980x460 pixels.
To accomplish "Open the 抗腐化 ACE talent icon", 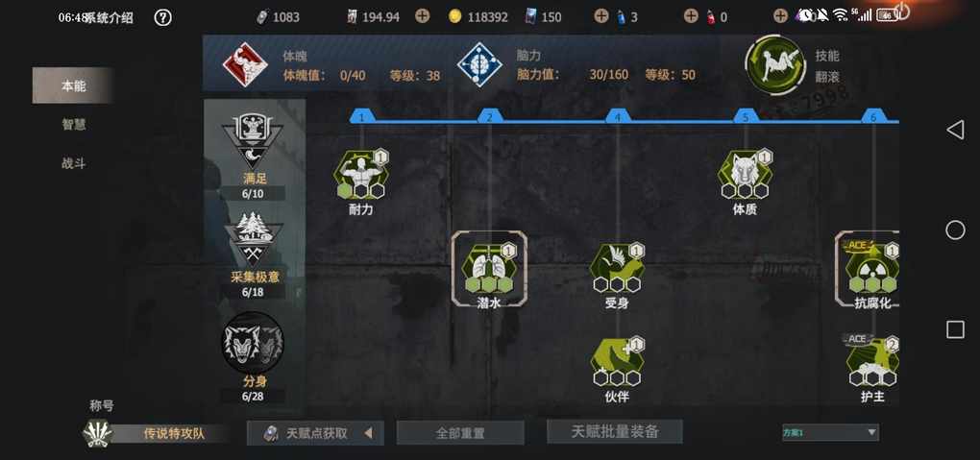I will [x=872, y=268].
